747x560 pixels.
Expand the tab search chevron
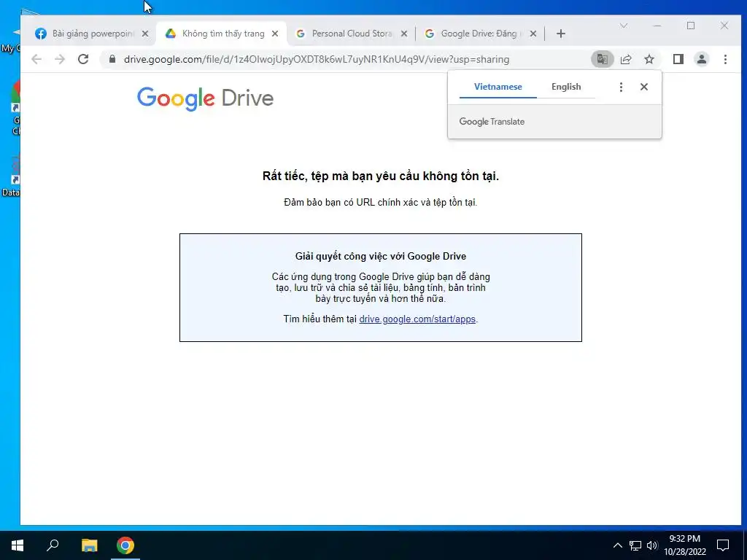[624, 26]
